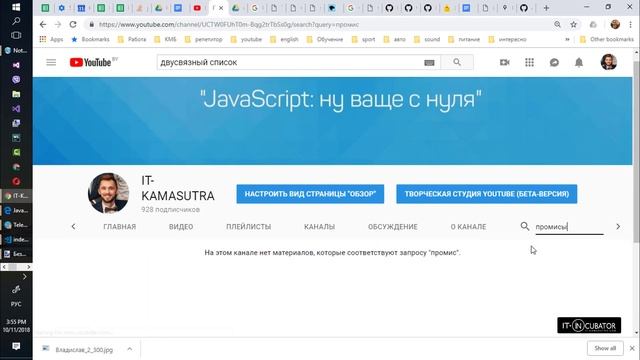Open the notifications bell
This screenshot has height=360, width=640.
(x=579, y=62)
